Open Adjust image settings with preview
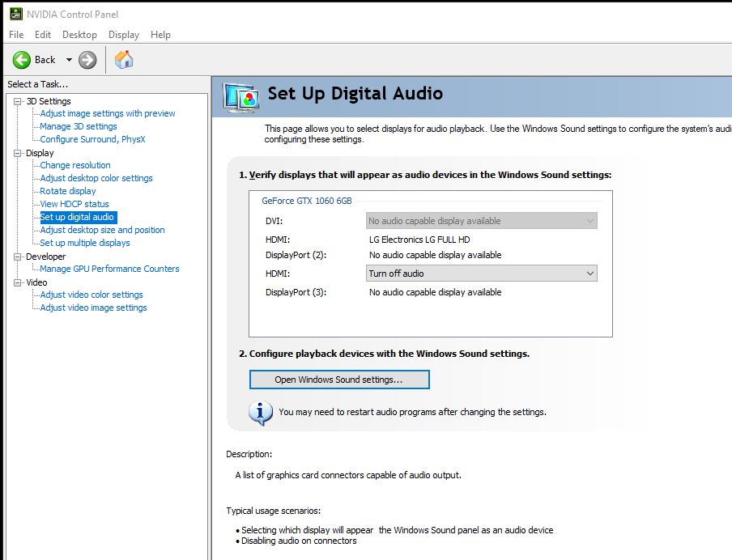This screenshot has width=732, height=560. tap(108, 113)
